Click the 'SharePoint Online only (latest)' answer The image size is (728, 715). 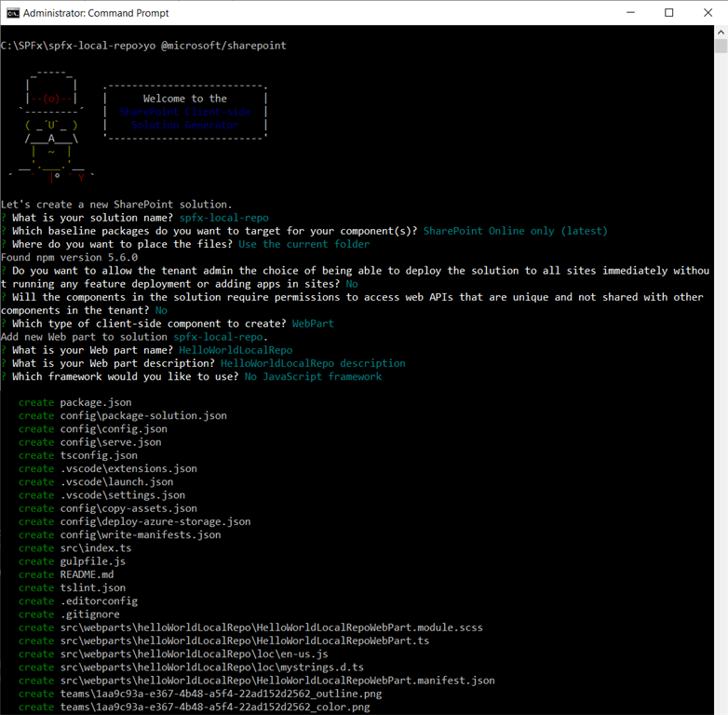515,231
